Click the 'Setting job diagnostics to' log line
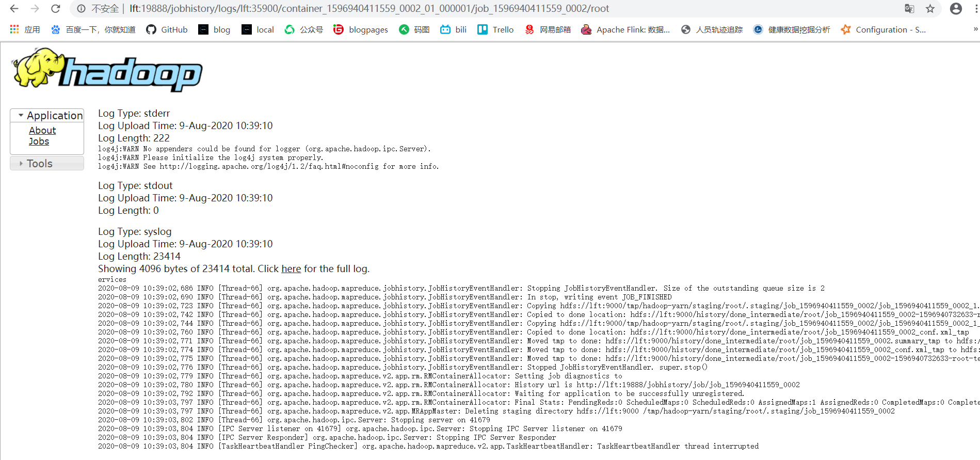The height and width of the screenshot is (460, 980). [x=360, y=376]
